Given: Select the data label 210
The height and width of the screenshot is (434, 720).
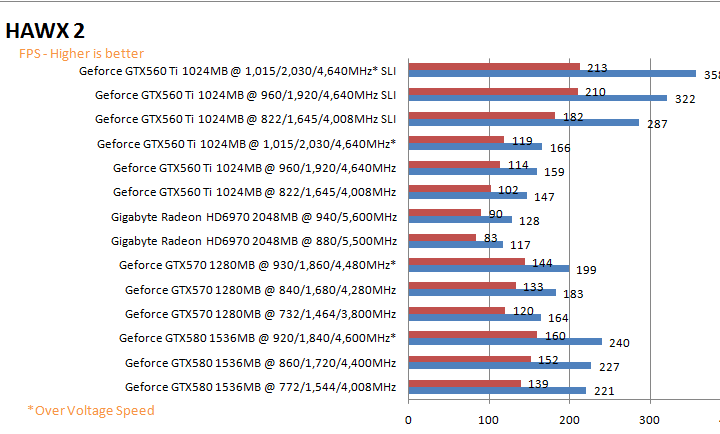Looking at the screenshot, I should [x=595, y=92].
